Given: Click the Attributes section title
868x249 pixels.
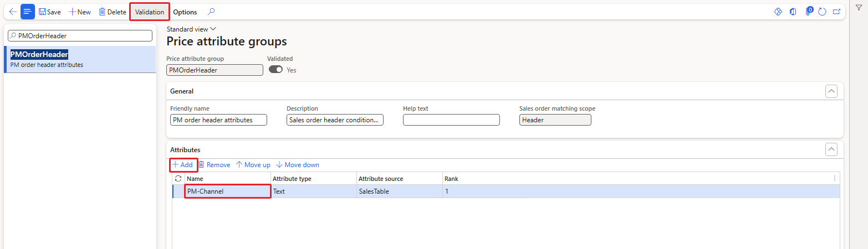Looking at the screenshot, I should [x=185, y=149].
